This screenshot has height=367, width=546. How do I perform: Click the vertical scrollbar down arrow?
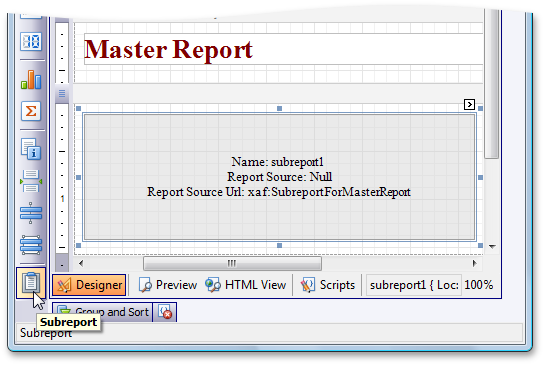pyautogui.click(x=492, y=247)
